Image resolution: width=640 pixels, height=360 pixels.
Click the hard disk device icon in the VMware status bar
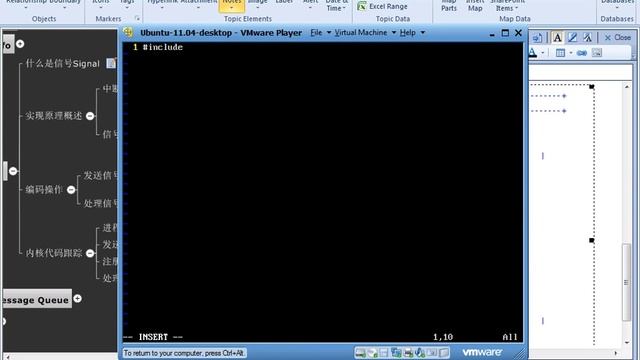click(x=360, y=353)
